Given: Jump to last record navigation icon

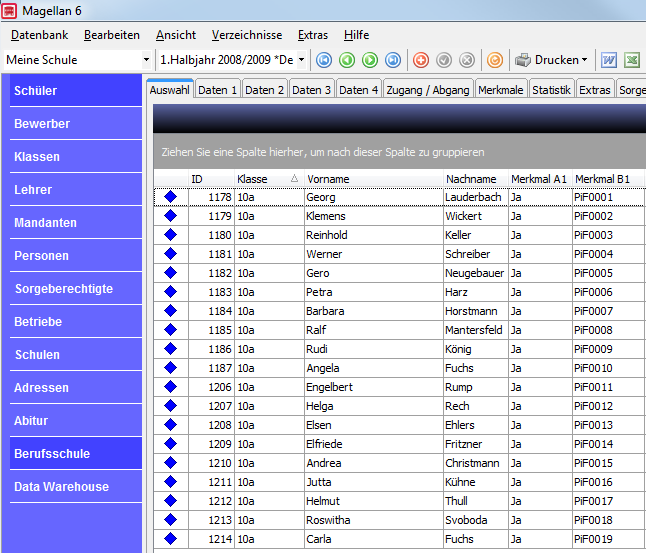Looking at the screenshot, I should [393, 60].
